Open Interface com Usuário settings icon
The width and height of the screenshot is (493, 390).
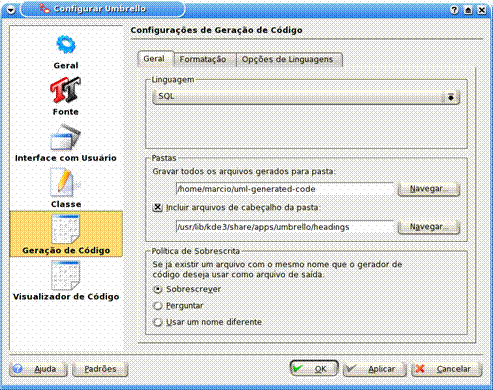(65, 137)
